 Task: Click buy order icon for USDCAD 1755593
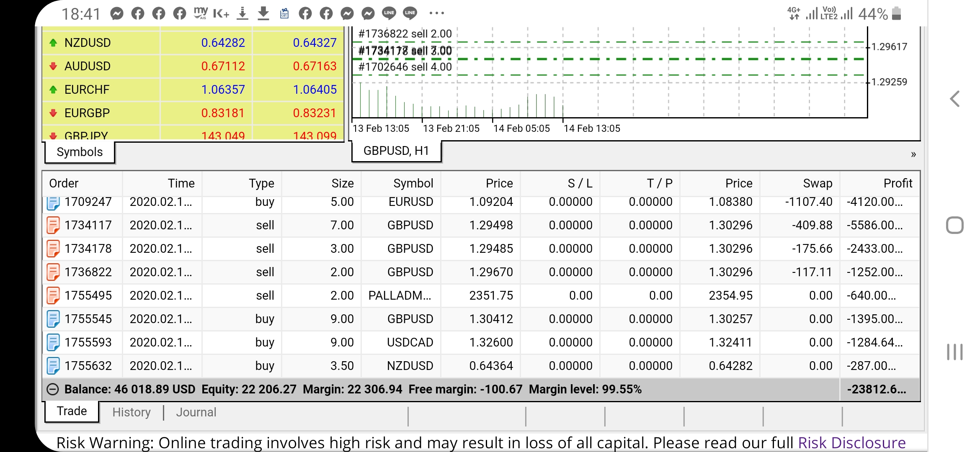click(x=53, y=342)
